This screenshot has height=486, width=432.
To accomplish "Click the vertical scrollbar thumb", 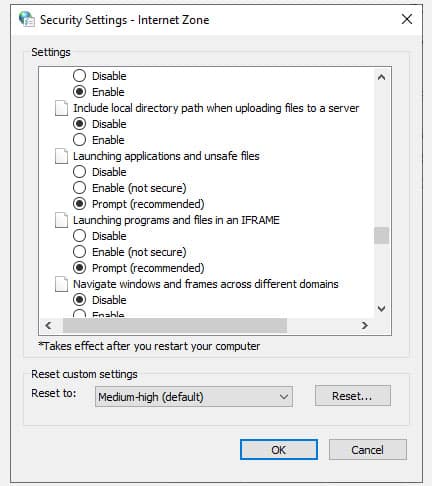I will 381,235.
